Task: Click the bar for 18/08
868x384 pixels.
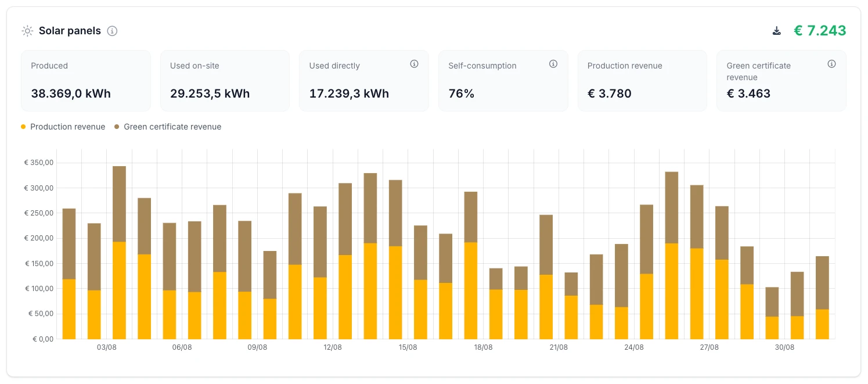Action: [496, 304]
